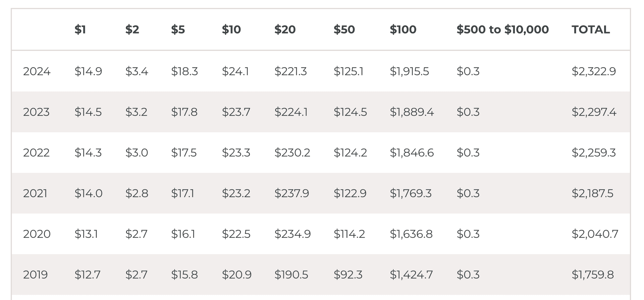Click the $5 column header
644x300 pixels.
[178, 30]
